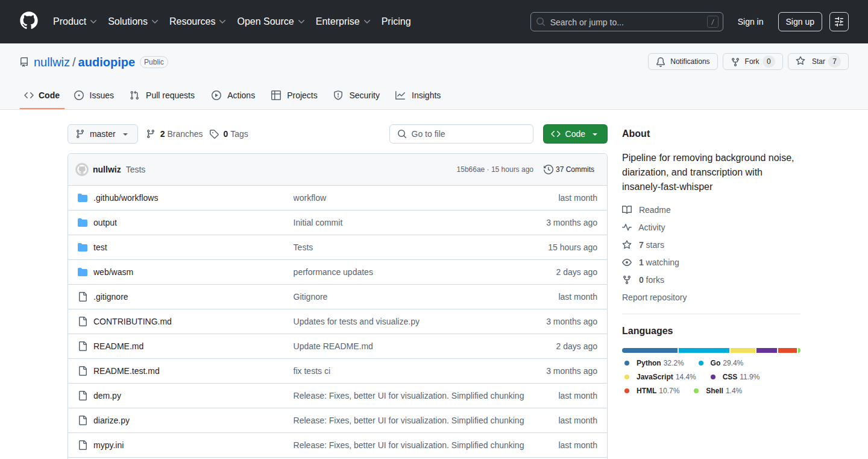Expand the Solutions menu

pos(133,21)
